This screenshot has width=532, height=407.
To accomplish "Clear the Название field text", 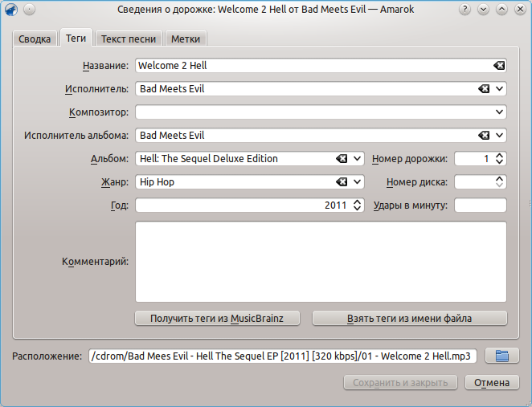I will pyautogui.click(x=499, y=65).
